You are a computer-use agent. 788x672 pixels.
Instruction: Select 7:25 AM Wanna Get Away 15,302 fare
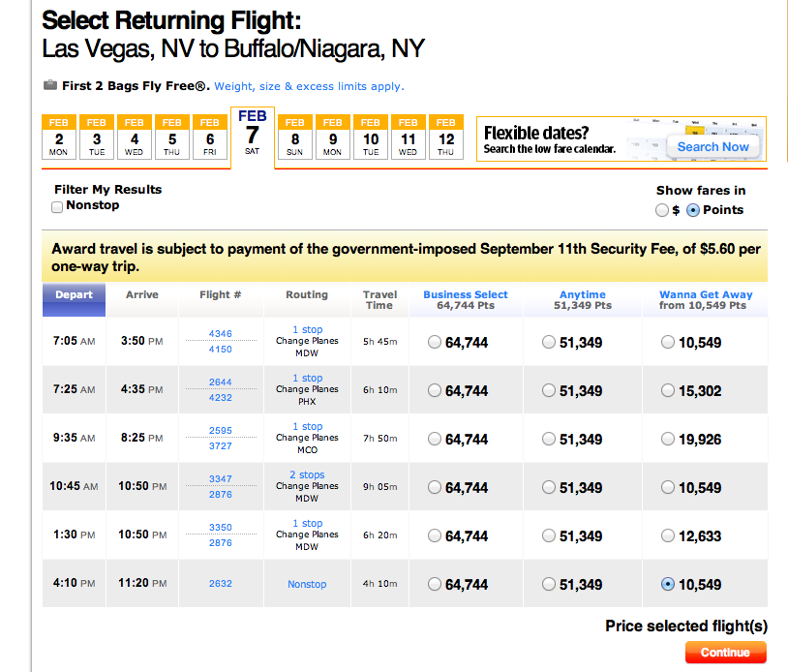pyautogui.click(x=667, y=390)
